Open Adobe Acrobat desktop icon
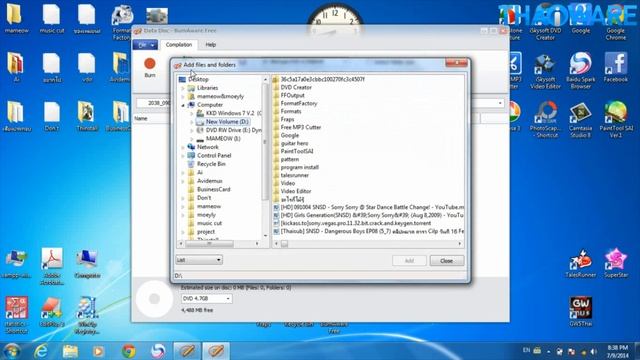The width and height of the screenshot is (640, 360). point(52,267)
